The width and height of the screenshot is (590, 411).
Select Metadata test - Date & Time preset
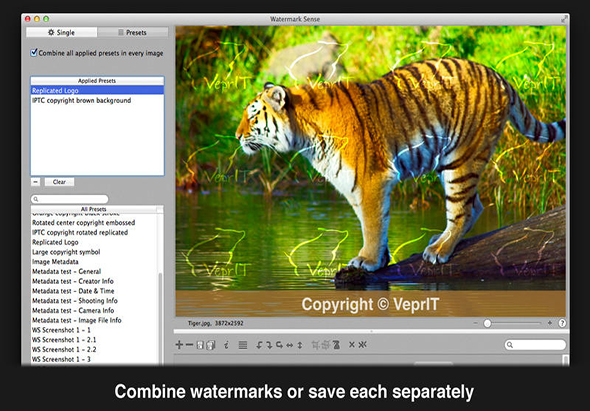tap(94, 291)
